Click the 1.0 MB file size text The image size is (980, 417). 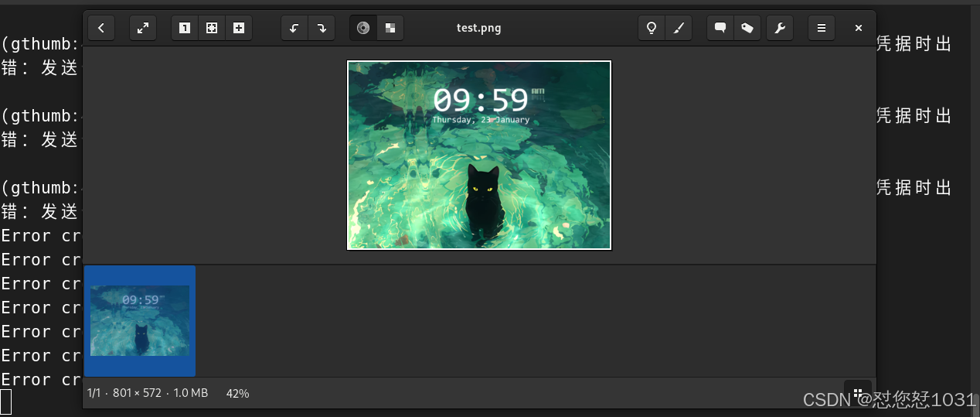point(191,393)
